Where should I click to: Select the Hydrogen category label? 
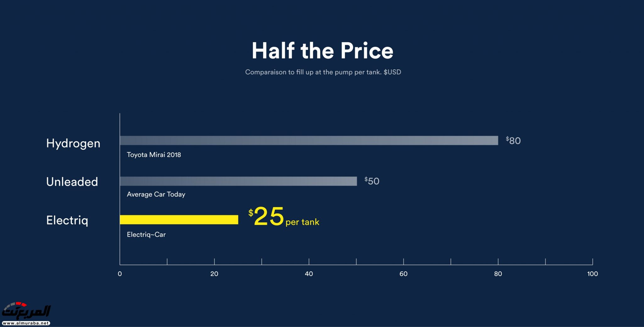pyautogui.click(x=73, y=143)
